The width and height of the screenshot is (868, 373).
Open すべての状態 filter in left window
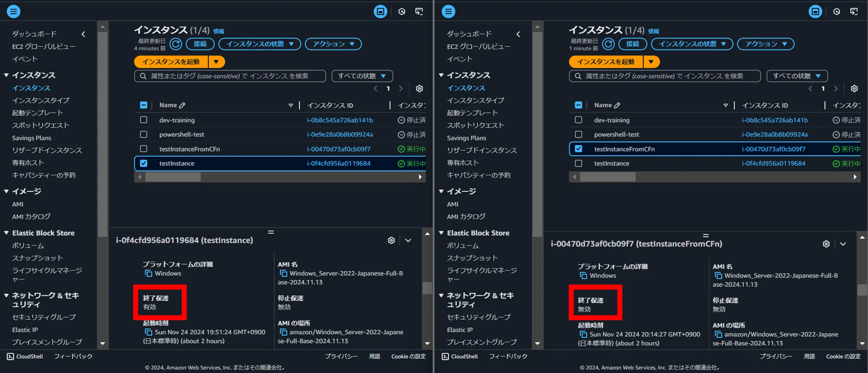362,76
